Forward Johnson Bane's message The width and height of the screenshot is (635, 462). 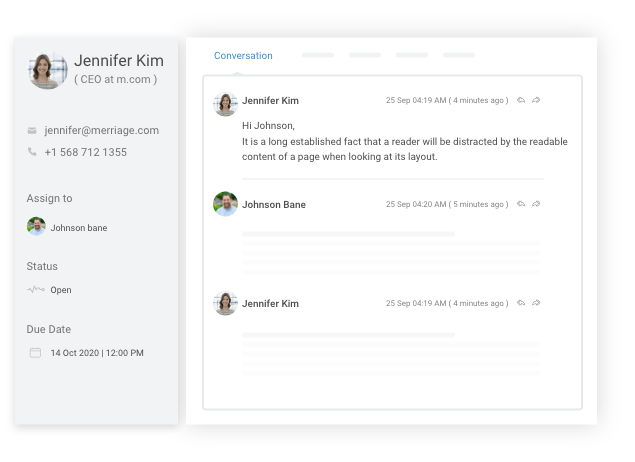536,204
